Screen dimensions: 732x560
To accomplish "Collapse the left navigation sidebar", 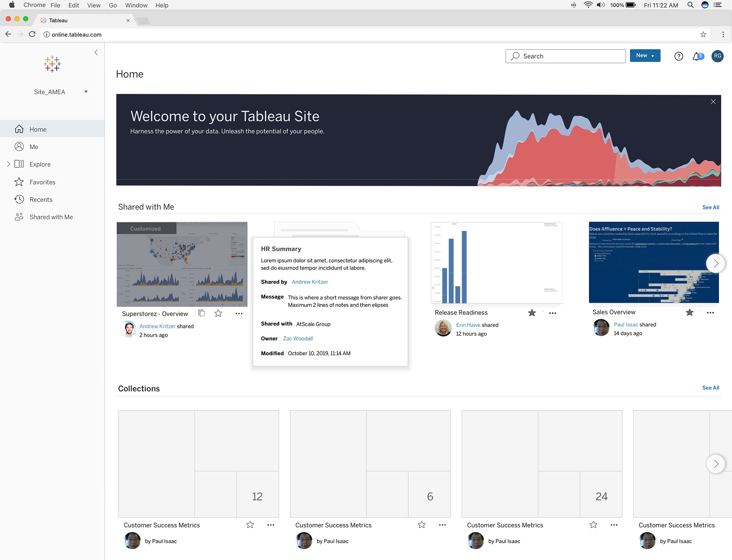I will click(x=96, y=52).
